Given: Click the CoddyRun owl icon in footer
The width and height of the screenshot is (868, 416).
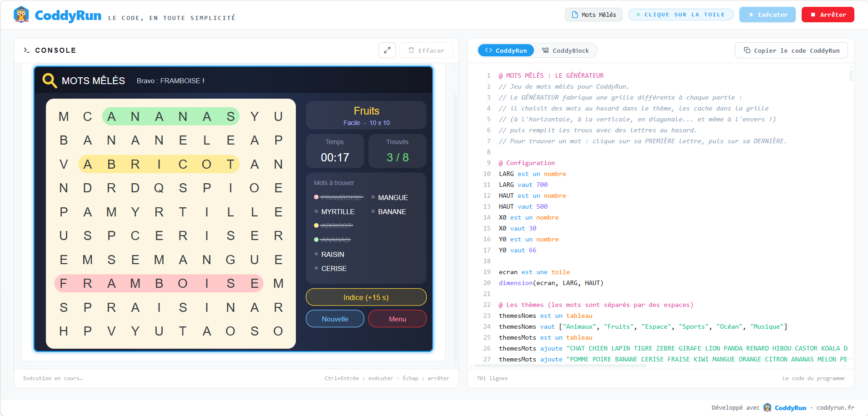Looking at the screenshot, I should [x=767, y=407].
